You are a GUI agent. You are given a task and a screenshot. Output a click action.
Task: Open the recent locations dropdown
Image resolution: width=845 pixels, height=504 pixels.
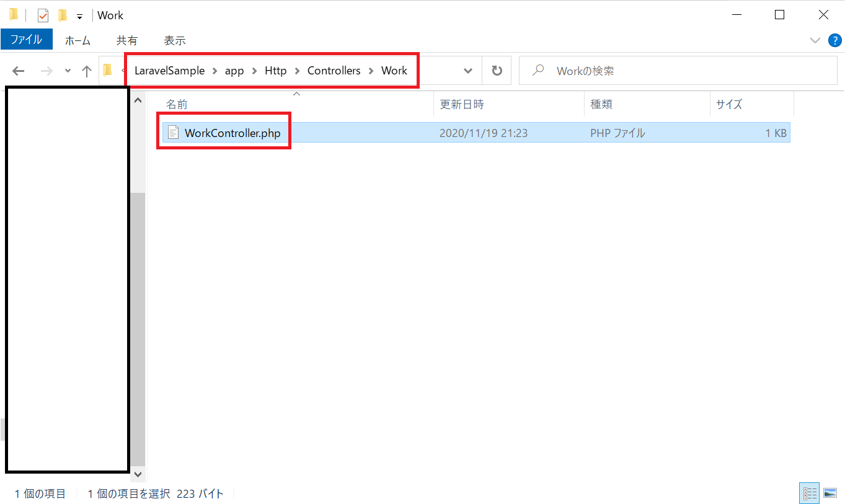click(x=68, y=71)
